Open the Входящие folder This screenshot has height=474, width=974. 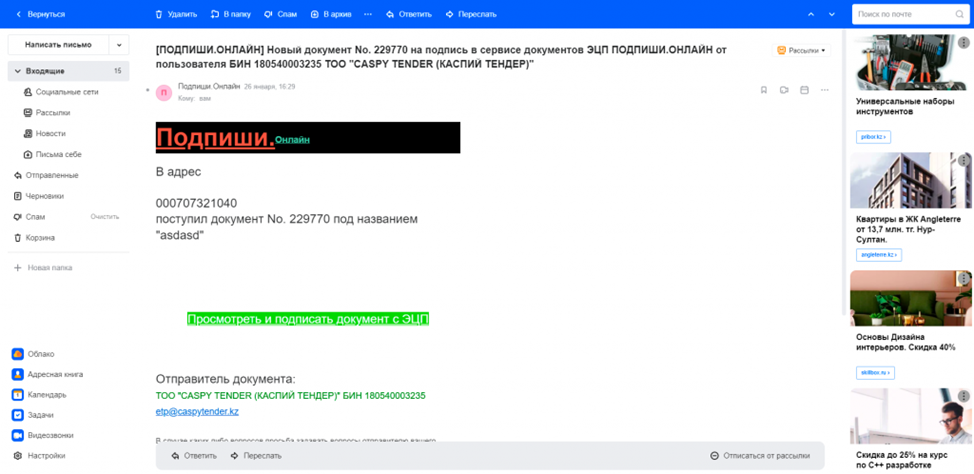pyautogui.click(x=68, y=71)
